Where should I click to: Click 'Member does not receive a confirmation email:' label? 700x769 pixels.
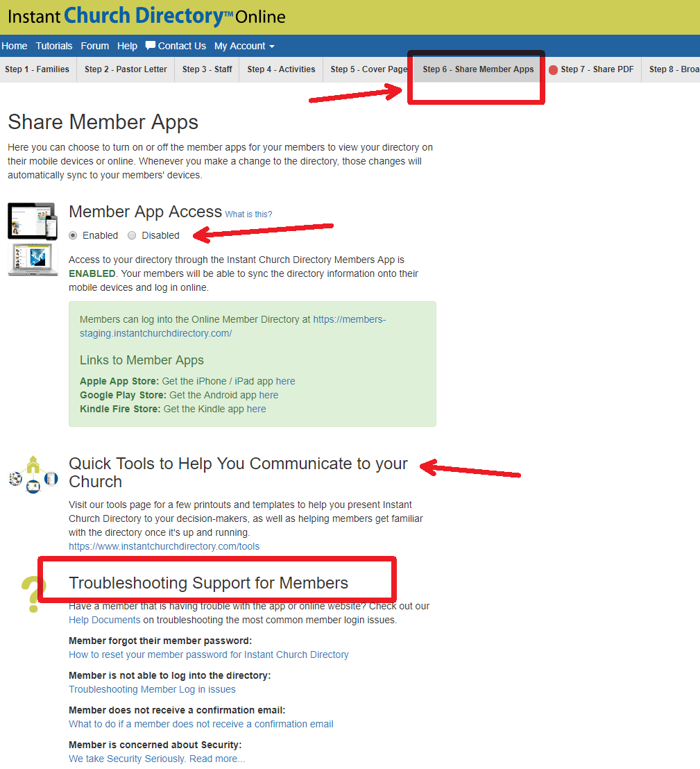point(177,710)
